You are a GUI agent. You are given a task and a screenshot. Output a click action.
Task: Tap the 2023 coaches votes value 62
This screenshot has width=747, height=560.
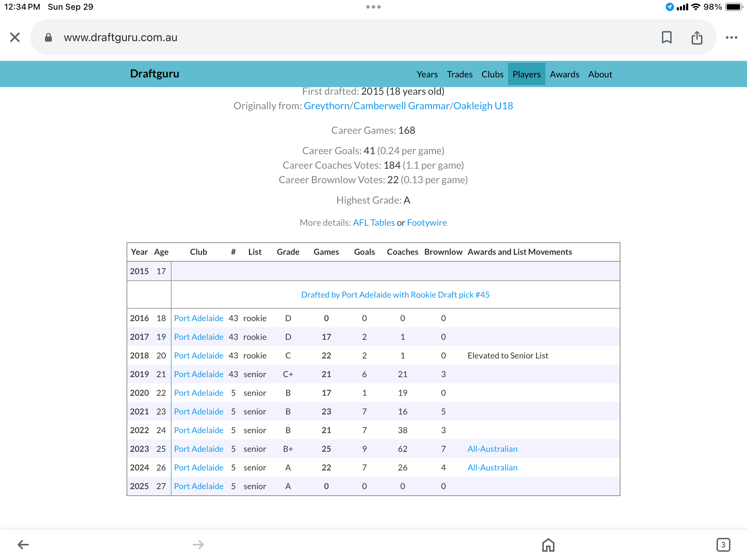(x=403, y=449)
